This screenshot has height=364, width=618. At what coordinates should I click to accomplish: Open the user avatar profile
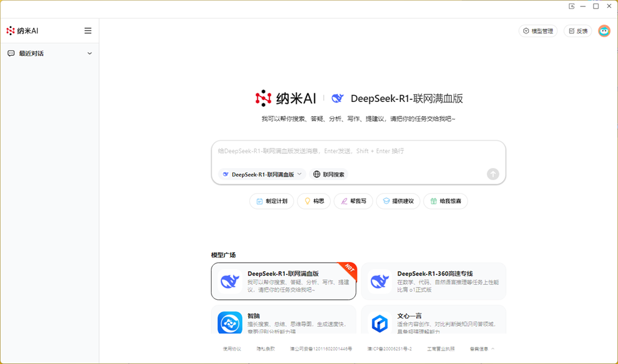pyautogui.click(x=604, y=31)
